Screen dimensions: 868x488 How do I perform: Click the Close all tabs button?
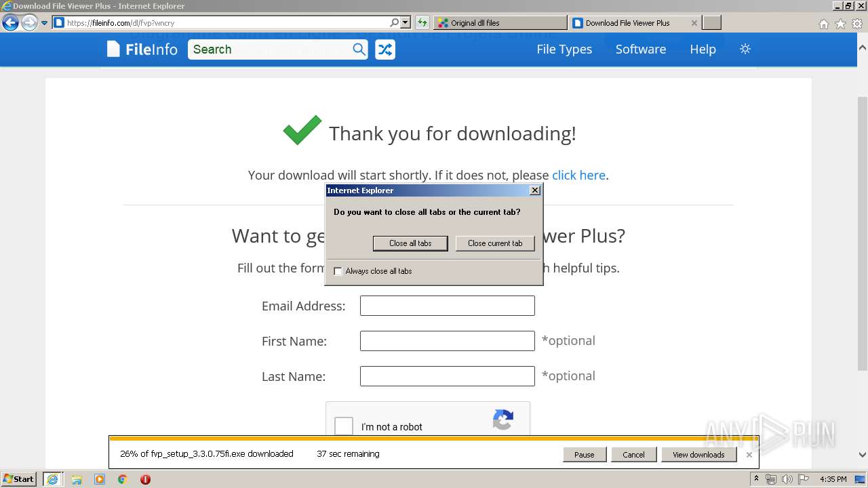tap(410, 243)
